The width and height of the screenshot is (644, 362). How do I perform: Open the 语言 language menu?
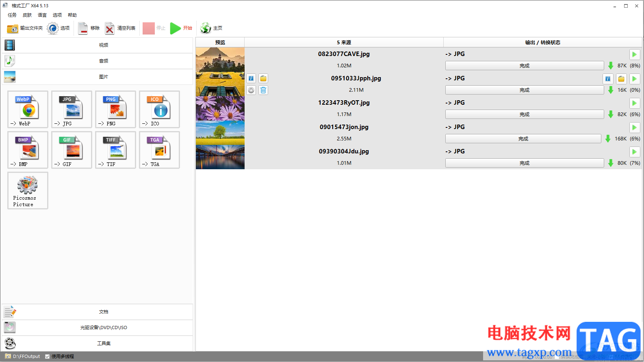(x=42, y=15)
